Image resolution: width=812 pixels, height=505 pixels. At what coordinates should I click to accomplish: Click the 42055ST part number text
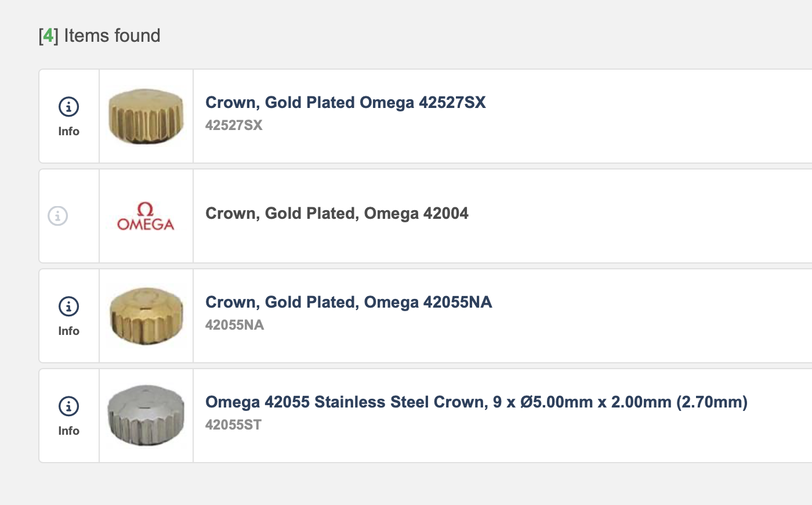click(233, 425)
